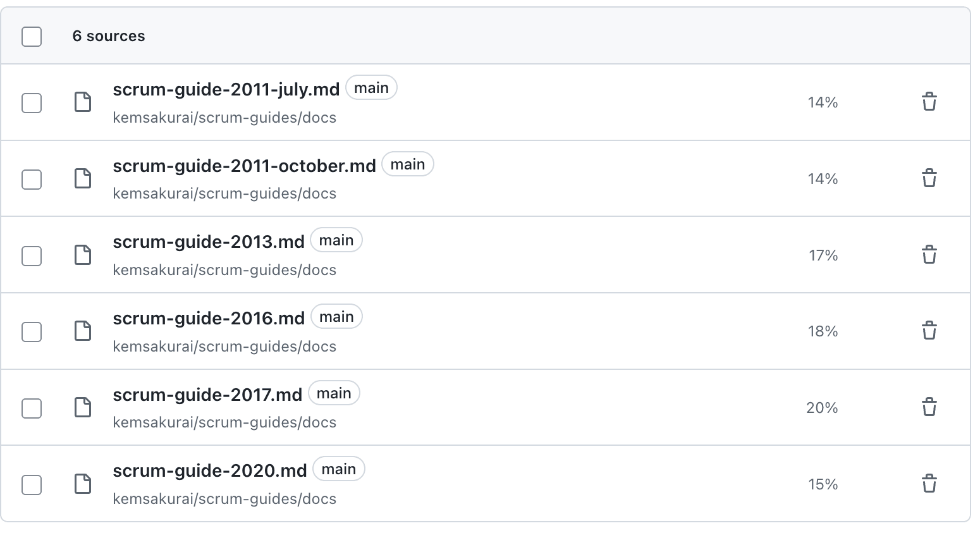Open the scrum-guide-2011-october.md source
980x540 pixels.
click(244, 166)
